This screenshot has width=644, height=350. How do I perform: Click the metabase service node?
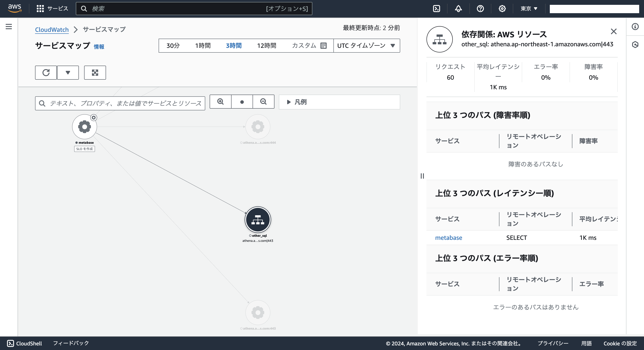point(85,127)
